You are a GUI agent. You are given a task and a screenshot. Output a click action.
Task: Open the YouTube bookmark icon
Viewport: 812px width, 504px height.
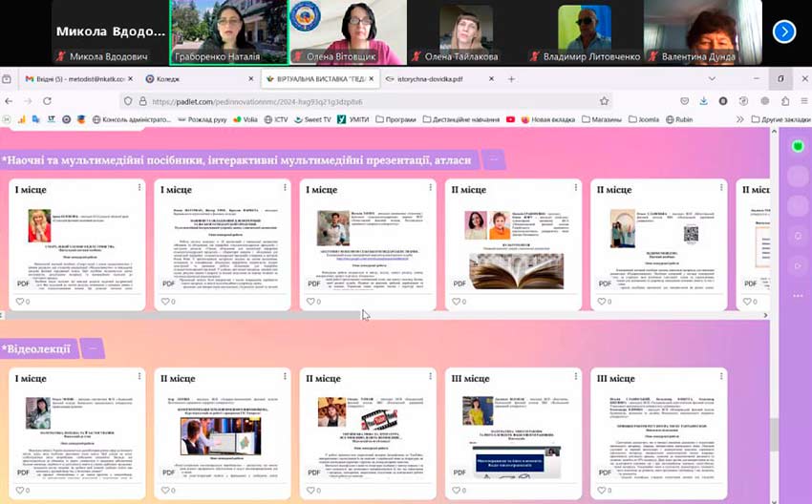click(x=511, y=119)
